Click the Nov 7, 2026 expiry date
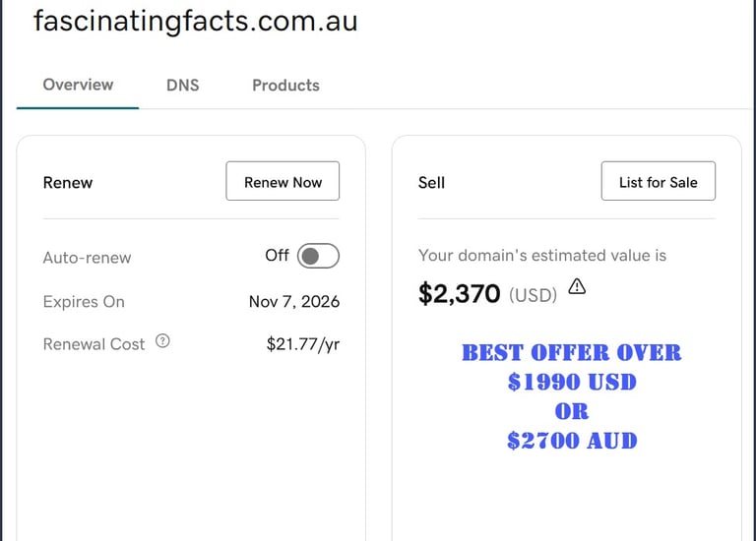 [x=293, y=302]
